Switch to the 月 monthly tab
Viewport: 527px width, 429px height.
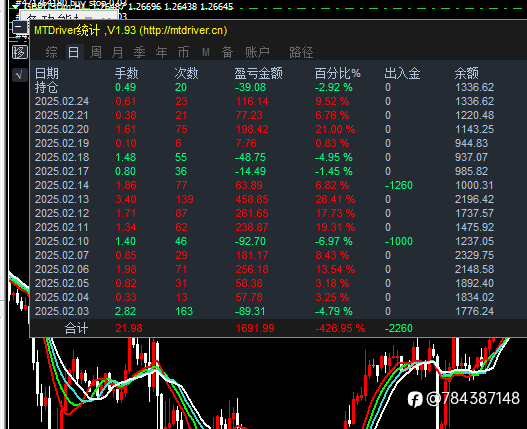point(118,52)
